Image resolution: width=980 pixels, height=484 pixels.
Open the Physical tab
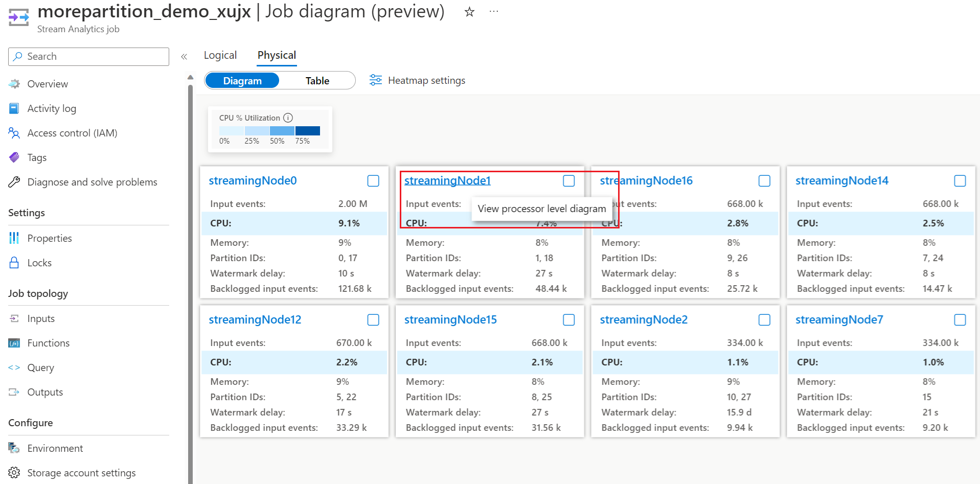[x=277, y=55]
